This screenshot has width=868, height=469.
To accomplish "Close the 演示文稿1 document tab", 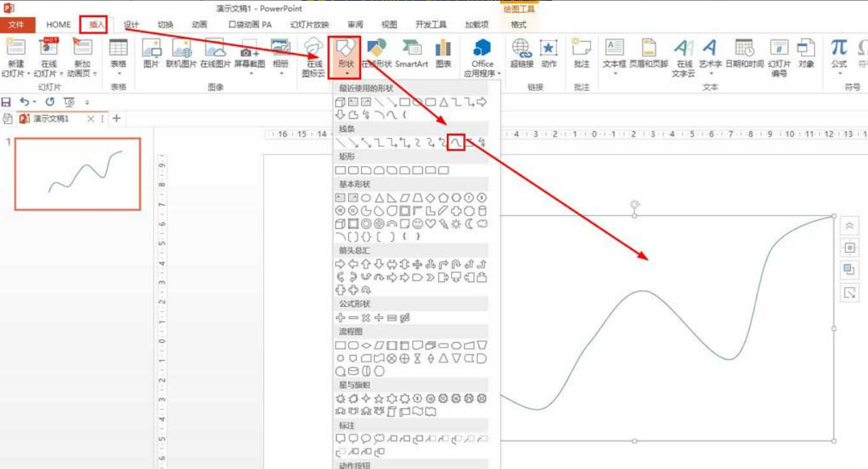I will click(x=90, y=118).
